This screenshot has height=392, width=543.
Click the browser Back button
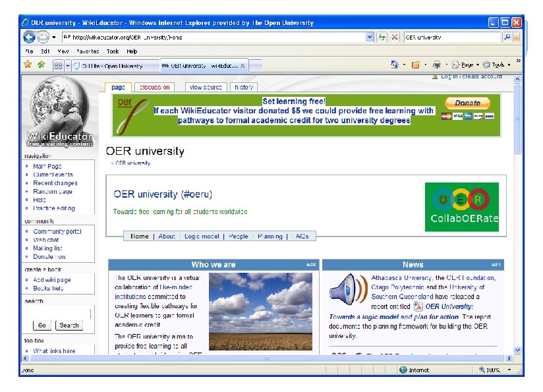(29, 37)
